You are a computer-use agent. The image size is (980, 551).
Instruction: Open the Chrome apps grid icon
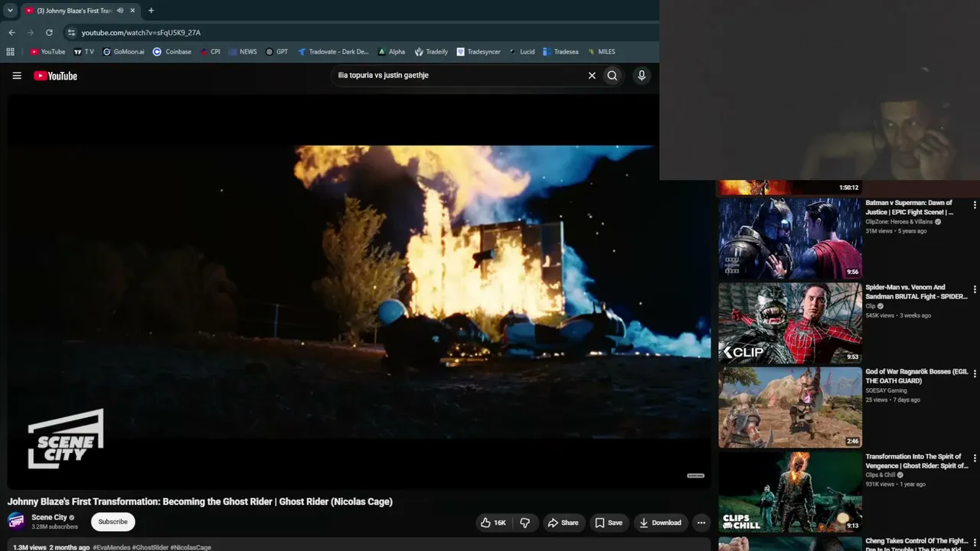click(x=10, y=52)
